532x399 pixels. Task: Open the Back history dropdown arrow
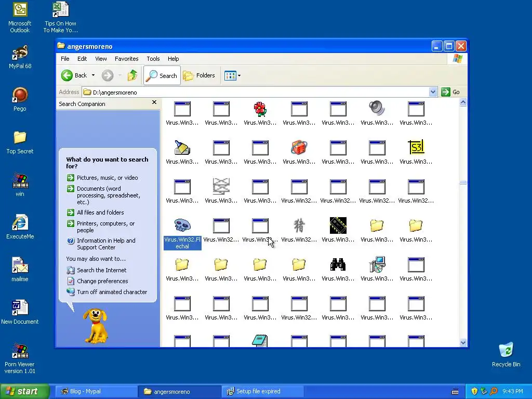click(x=93, y=75)
